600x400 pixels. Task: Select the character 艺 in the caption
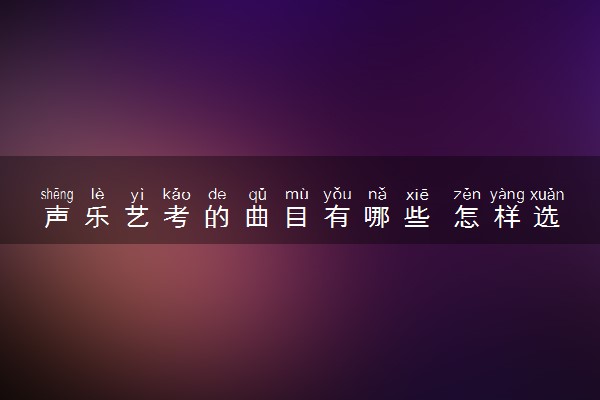coord(137,217)
